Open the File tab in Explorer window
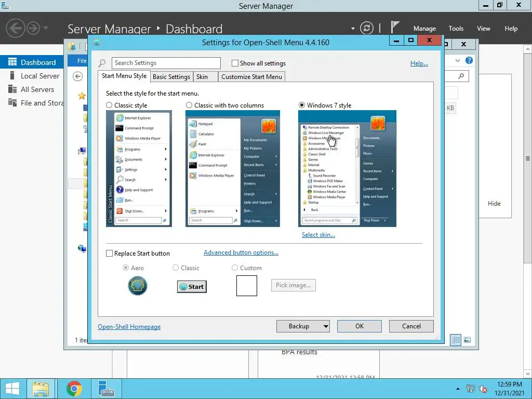 click(78, 61)
